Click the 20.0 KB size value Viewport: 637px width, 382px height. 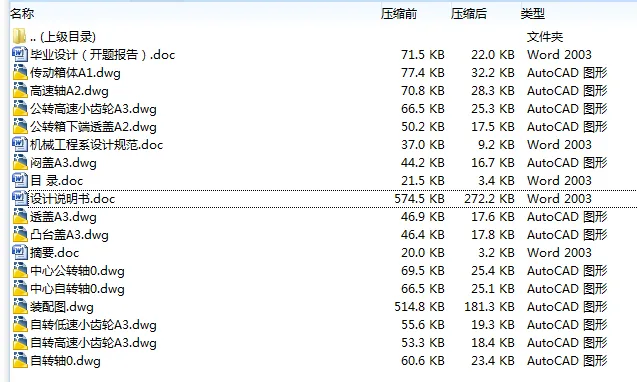423,253
